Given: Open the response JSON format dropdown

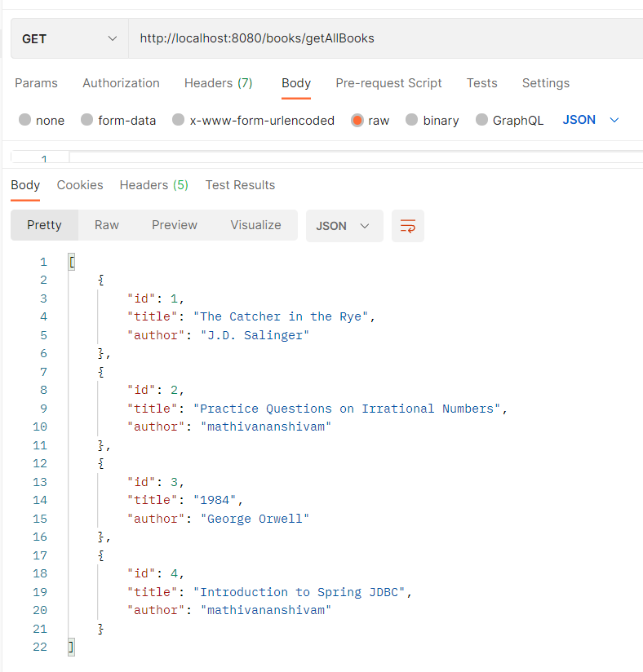Looking at the screenshot, I should coord(344,226).
